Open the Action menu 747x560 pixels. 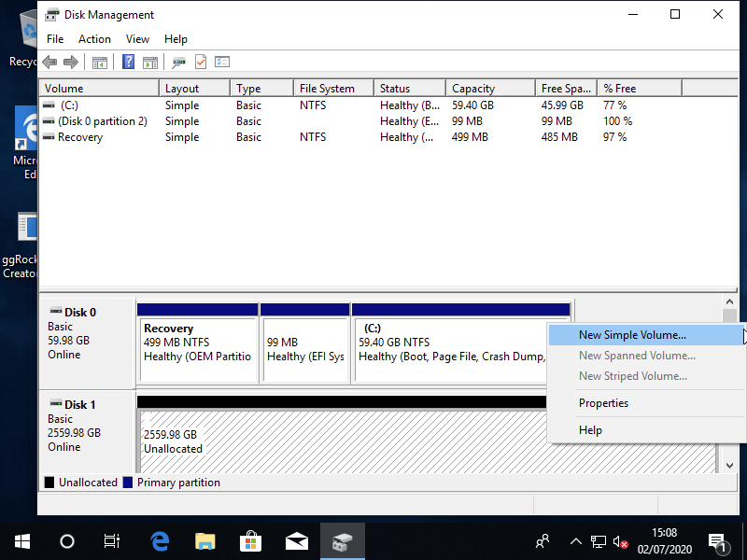(x=94, y=39)
